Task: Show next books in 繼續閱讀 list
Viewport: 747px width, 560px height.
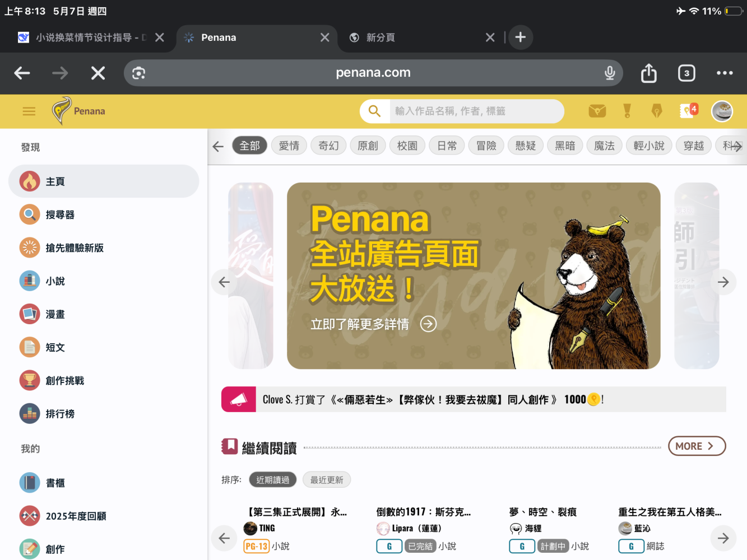Action: pyautogui.click(x=723, y=538)
